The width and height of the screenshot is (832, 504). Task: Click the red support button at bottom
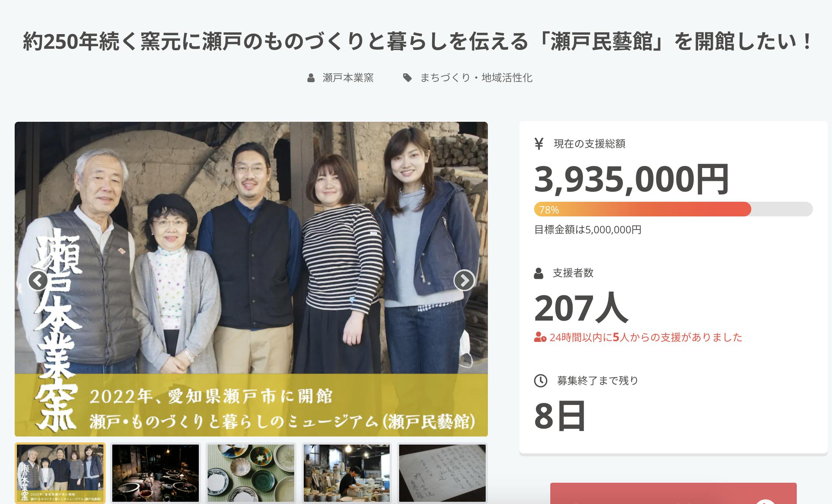(673, 494)
